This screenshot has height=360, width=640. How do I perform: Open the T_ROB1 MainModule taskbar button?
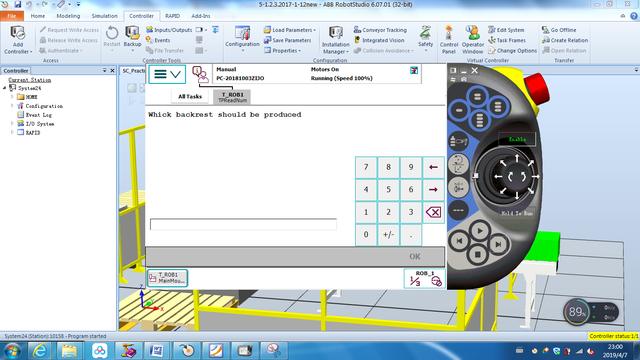(x=168, y=278)
